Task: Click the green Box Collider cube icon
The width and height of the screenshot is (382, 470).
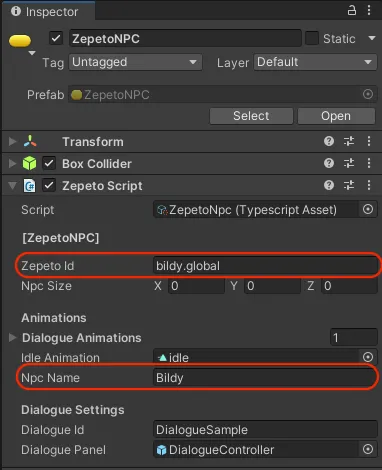Action: point(29,163)
